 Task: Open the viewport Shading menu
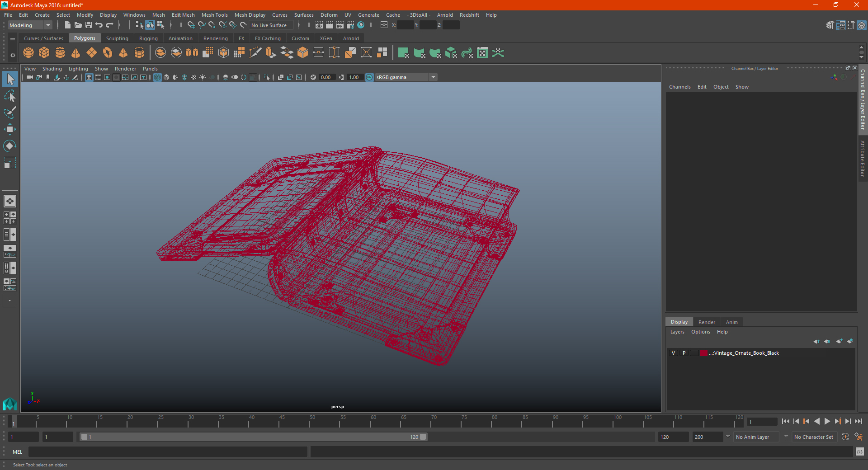point(52,69)
